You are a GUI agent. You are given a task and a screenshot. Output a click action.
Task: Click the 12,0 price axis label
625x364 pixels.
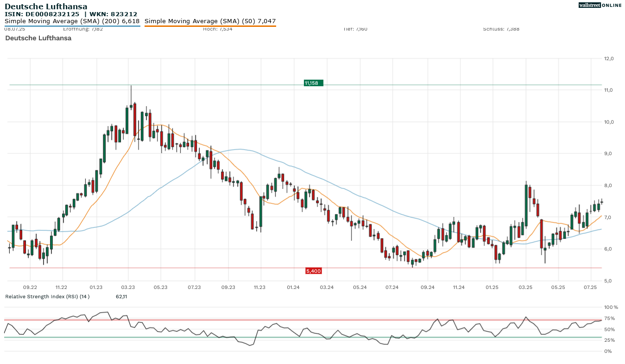[609, 58]
